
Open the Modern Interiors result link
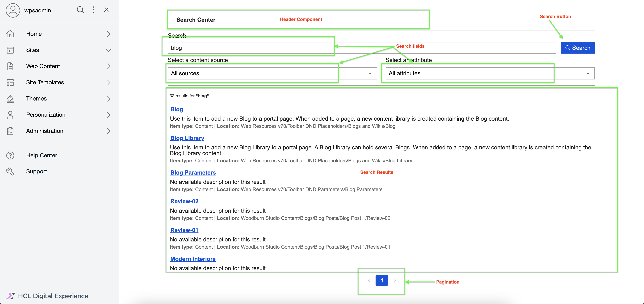pos(193,259)
